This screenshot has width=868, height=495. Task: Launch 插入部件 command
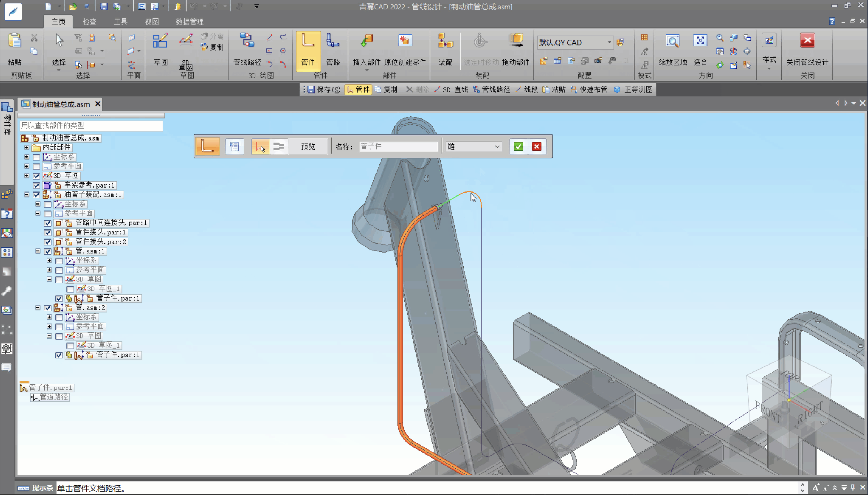(x=366, y=50)
